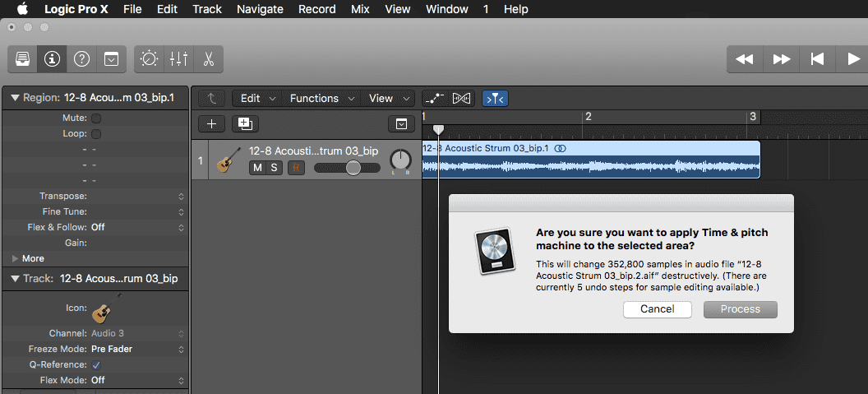Collapse the Region inspector section
The height and width of the screenshot is (394, 868).
(15, 98)
